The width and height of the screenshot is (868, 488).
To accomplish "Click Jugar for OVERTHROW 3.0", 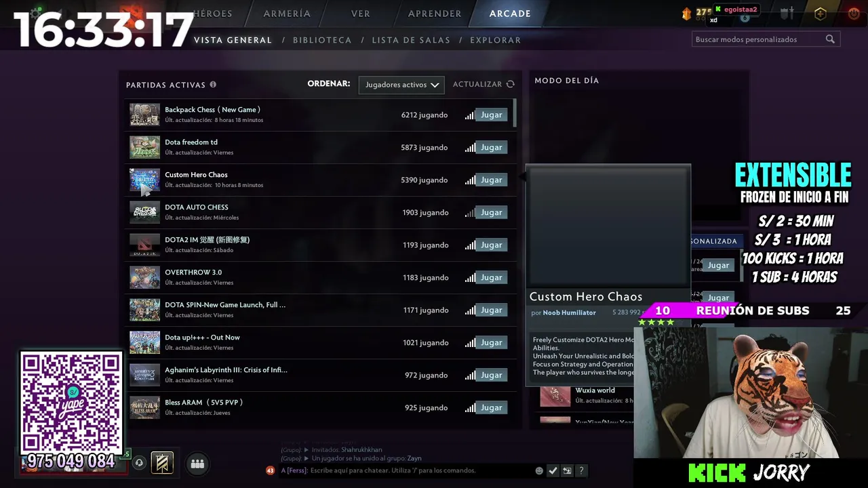I will 491,277.
